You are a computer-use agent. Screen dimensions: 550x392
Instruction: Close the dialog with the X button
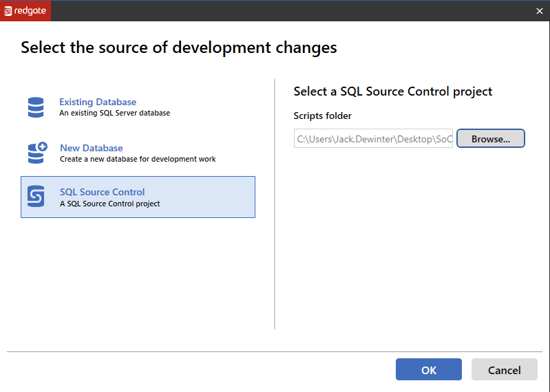[540, 11]
